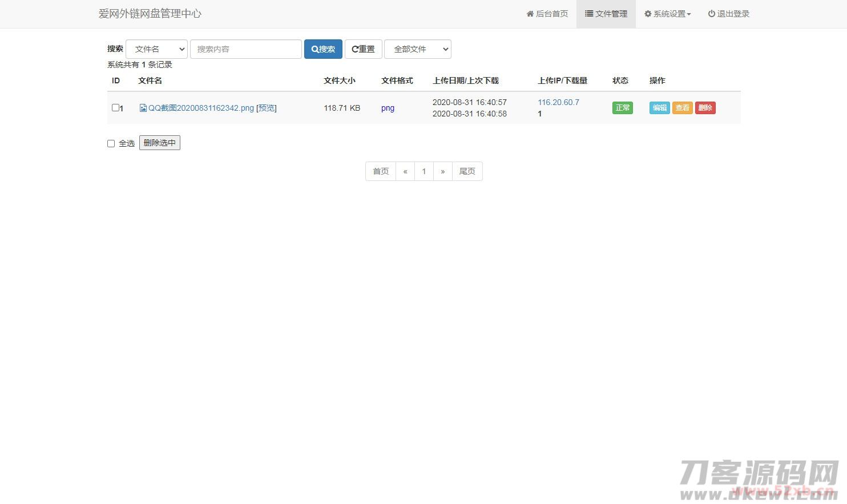Click the home icon on 后台首页

coord(530,14)
